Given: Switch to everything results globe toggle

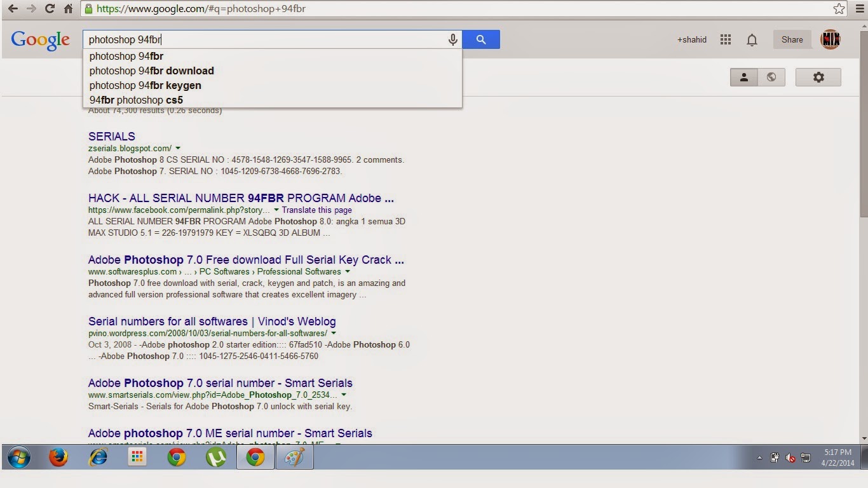Looking at the screenshot, I should [771, 77].
